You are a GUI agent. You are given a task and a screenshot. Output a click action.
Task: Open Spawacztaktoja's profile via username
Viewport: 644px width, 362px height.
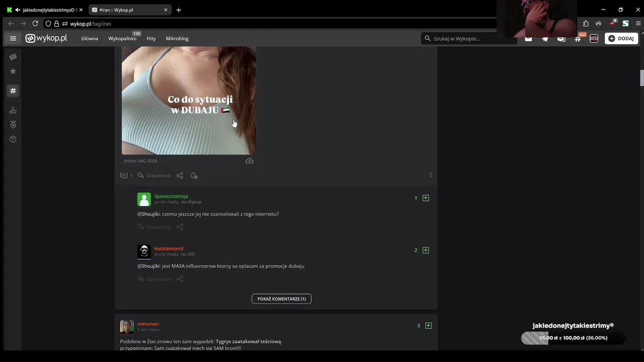171,196
